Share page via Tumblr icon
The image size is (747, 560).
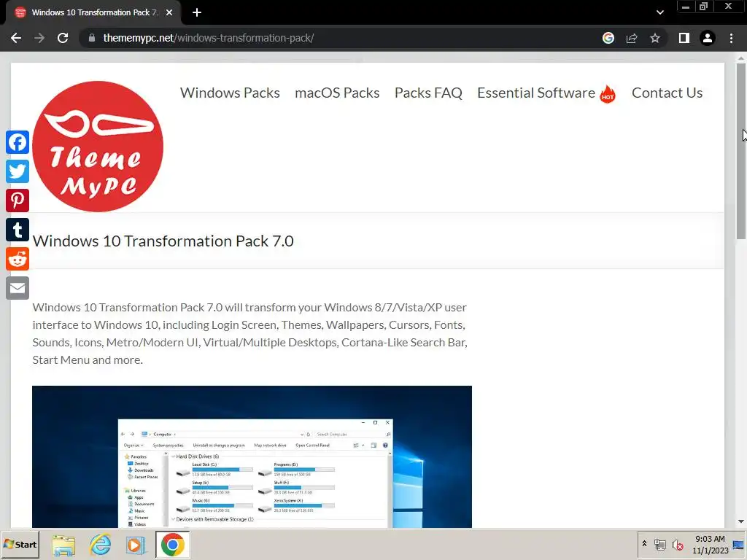[x=18, y=230]
